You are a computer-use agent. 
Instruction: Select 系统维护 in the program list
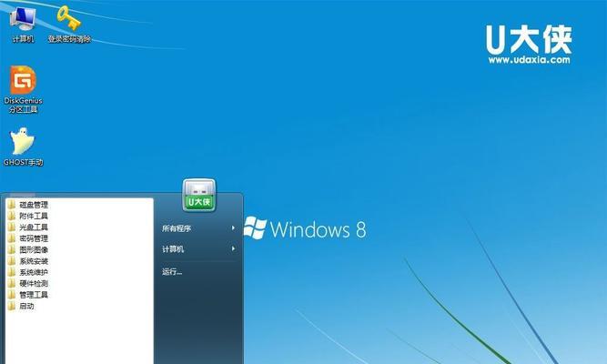click(28, 272)
